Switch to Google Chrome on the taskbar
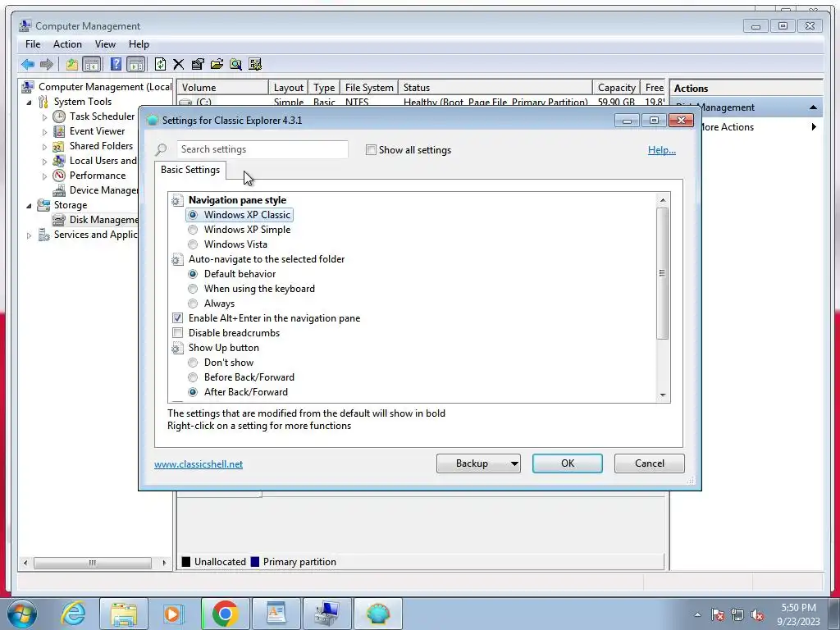Image resolution: width=840 pixels, height=630 pixels. [x=226, y=614]
